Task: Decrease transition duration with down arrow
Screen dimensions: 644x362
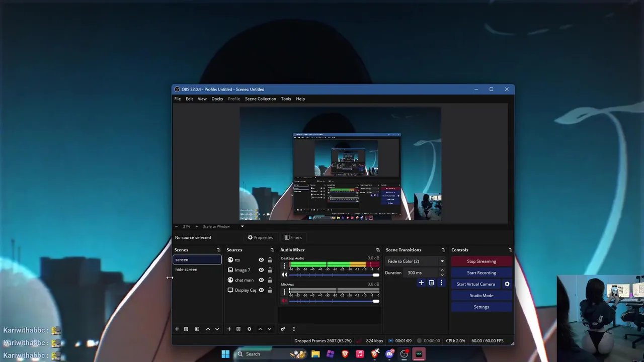Action: (x=442, y=275)
